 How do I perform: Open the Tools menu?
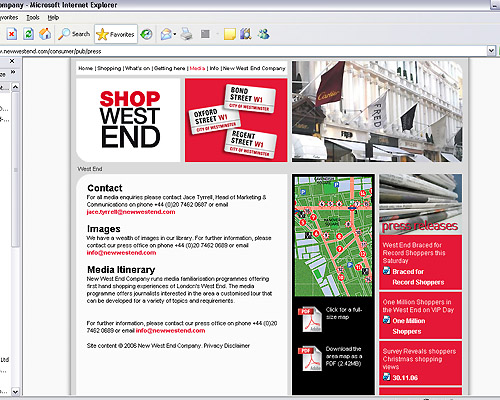[x=33, y=18]
